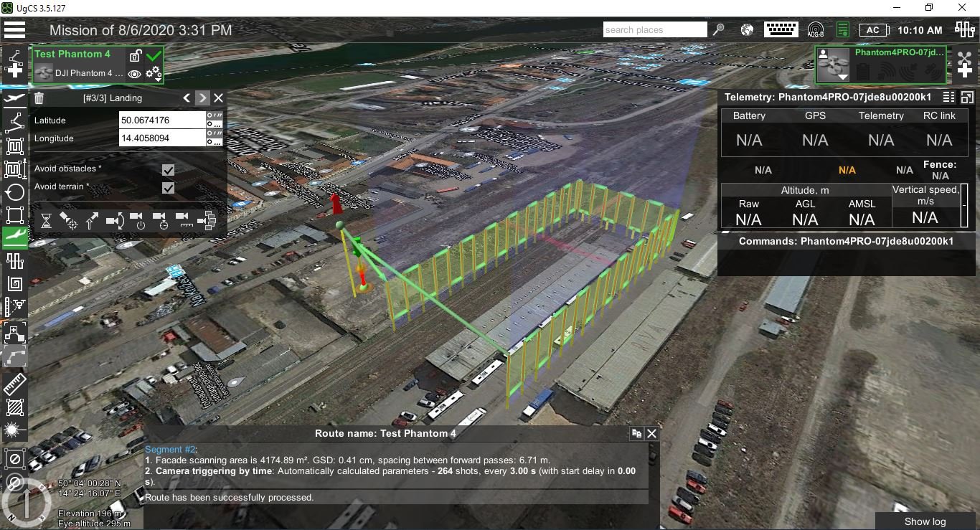The height and width of the screenshot is (530, 980).
Task: Open the main hamburger menu
Action: point(14,30)
